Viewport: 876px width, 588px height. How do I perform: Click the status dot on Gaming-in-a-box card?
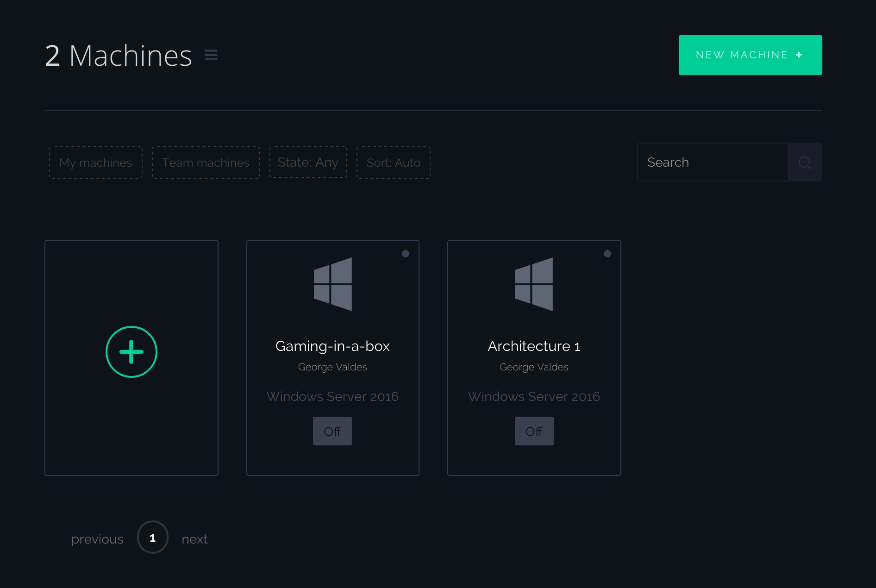coord(406,254)
